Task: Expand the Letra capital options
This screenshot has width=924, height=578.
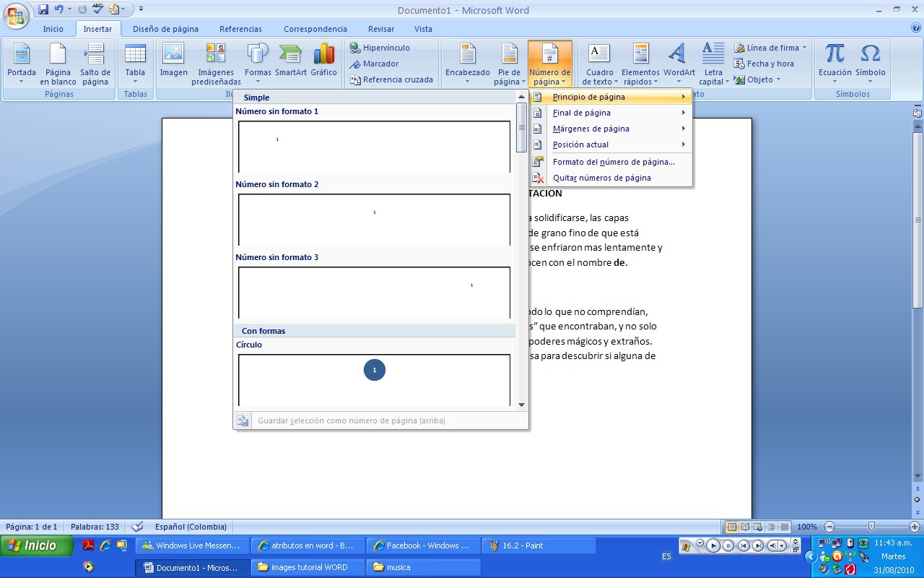Action: pos(713,64)
